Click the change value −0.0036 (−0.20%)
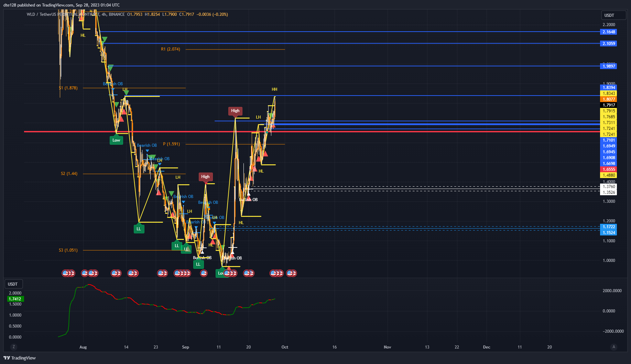The height and width of the screenshot is (364, 631). coord(212,14)
